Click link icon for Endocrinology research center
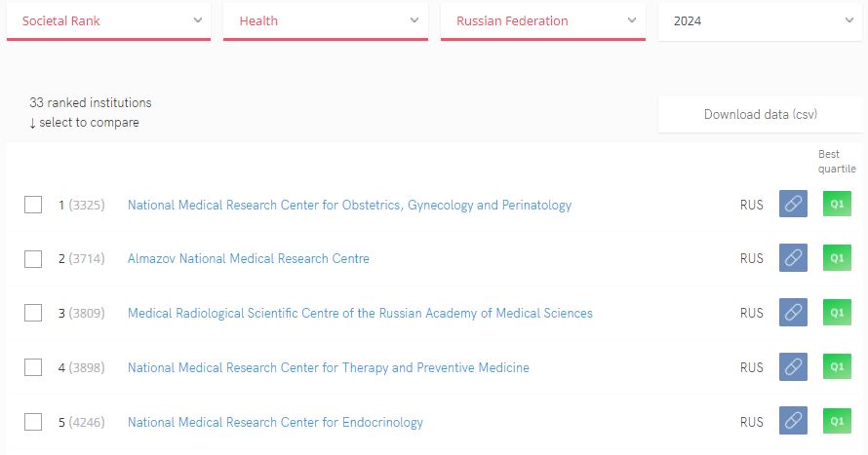 (x=793, y=422)
